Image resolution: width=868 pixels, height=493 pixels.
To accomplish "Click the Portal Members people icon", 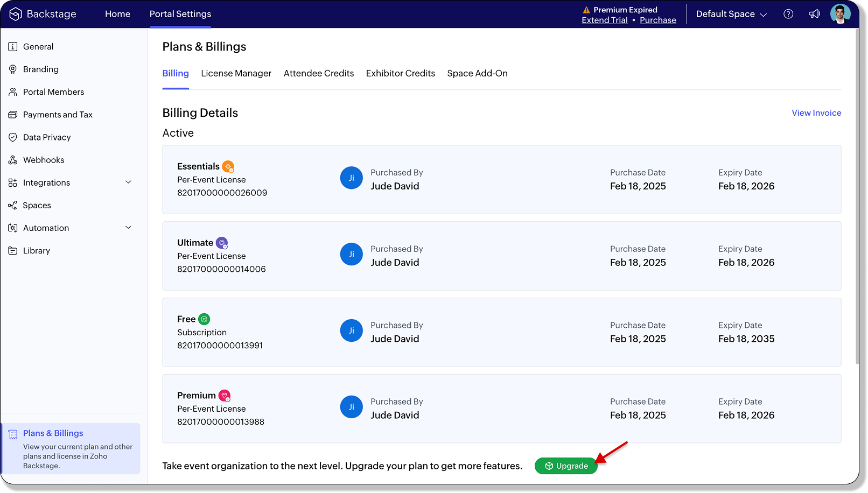I will click(x=13, y=92).
